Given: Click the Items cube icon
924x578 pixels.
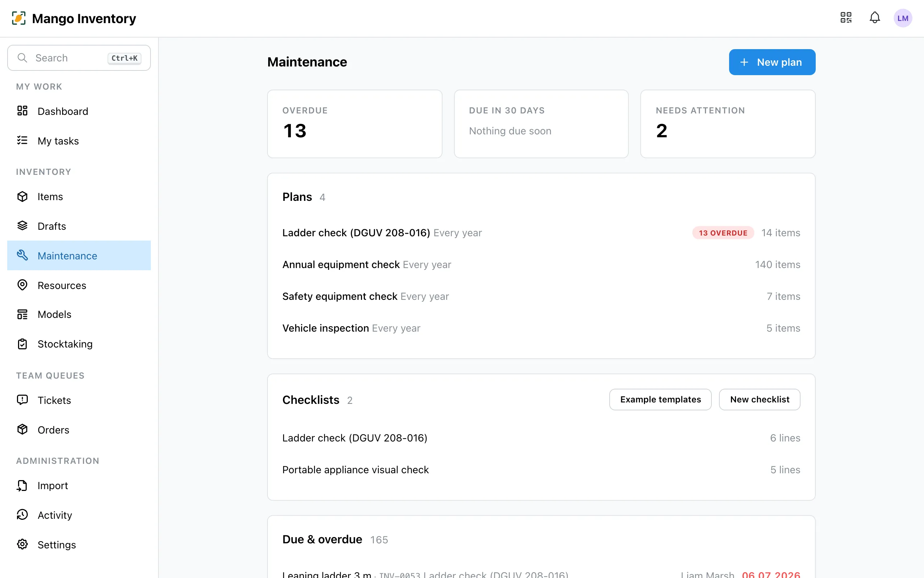Looking at the screenshot, I should (22, 197).
